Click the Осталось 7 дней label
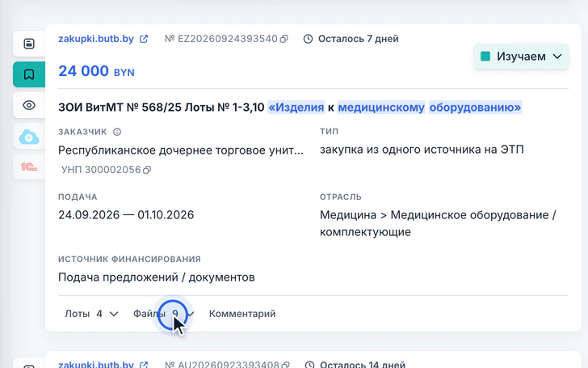 (x=358, y=39)
